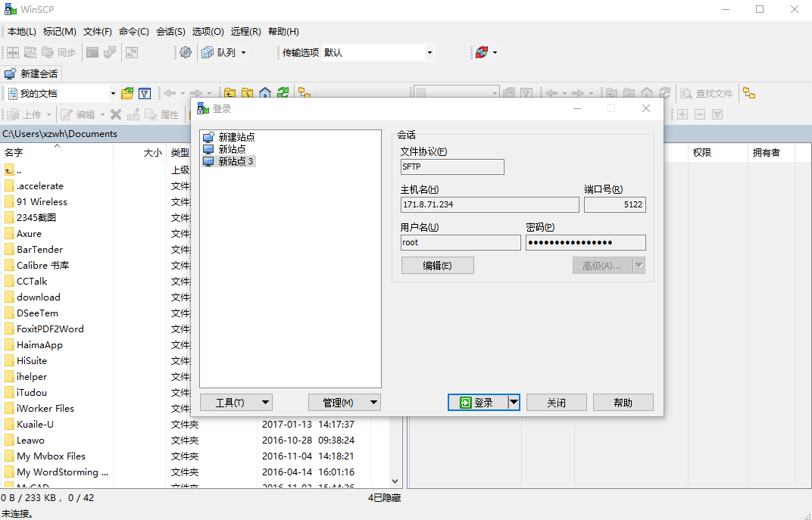
Task: Click the 编辑(E) button in login dialog
Action: [x=438, y=266]
